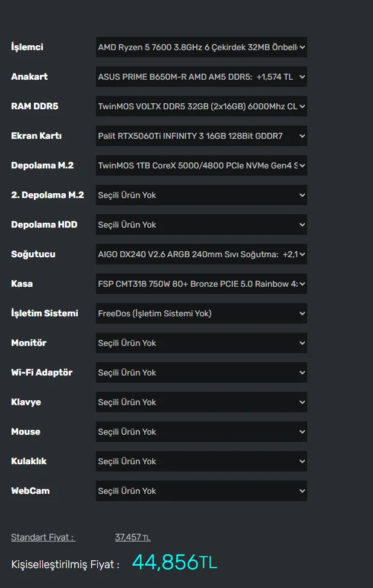The width and height of the screenshot is (373, 588).
Task: Expand the Anakart motherboard selection
Action: pos(201,77)
